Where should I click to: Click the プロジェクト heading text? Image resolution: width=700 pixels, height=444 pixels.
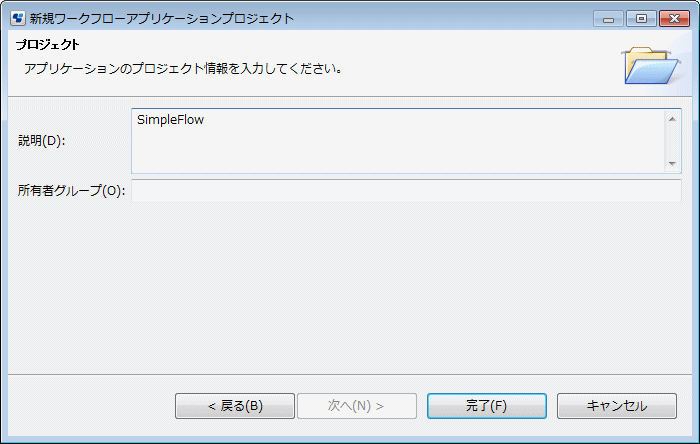click(x=48, y=45)
